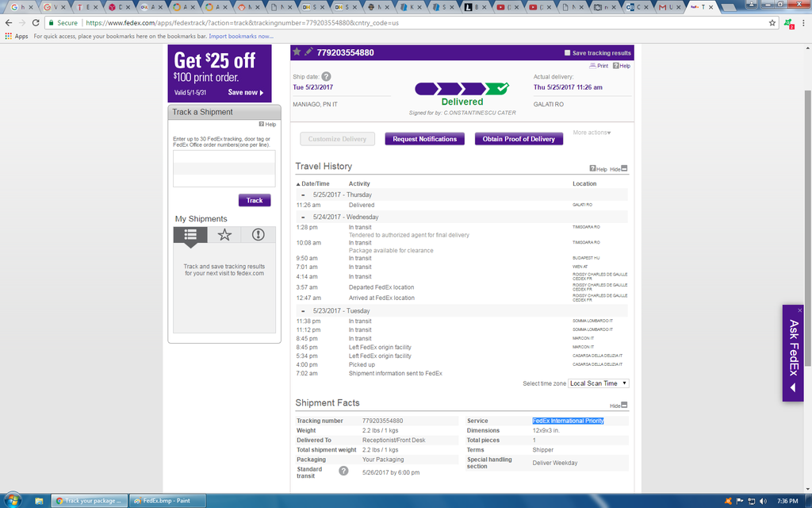Open Help in Track a Shipment panel
Image resolution: width=812 pixels, height=508 pixels.
[x=268, y=125]
